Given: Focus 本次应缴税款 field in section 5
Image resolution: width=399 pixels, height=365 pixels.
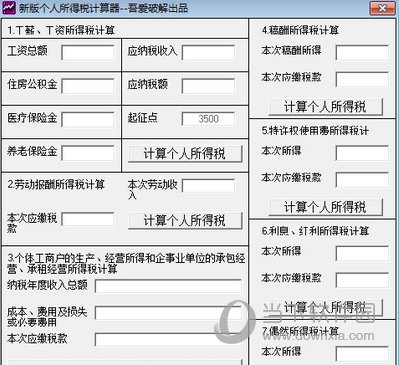Looking at the screenshot, I should coord(362,180).
